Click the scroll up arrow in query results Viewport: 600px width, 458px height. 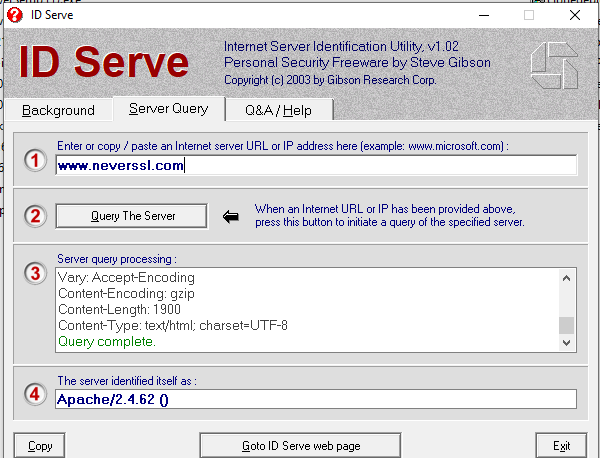567,278
